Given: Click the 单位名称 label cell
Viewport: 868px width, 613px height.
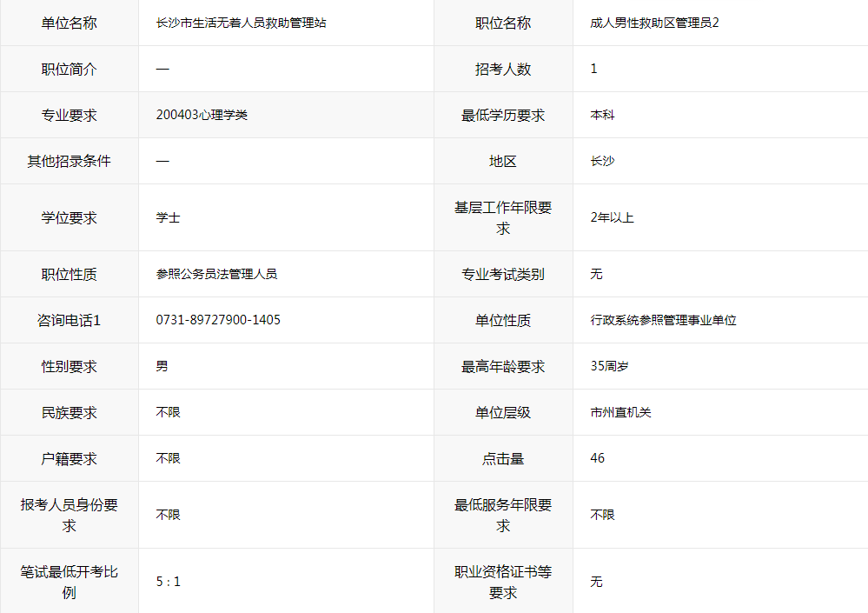Looking at the screenshot, I should pyautogui.click(x=70, y=23).
